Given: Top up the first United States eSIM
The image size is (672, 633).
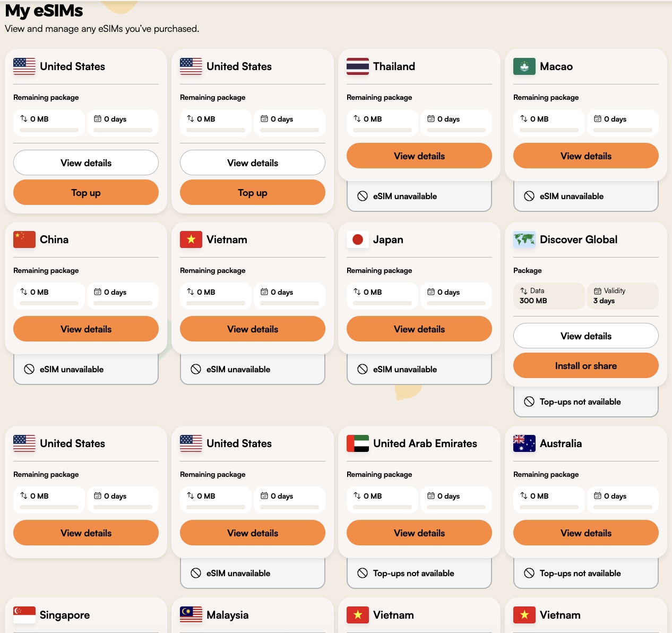Looking at the screenshot, I should click(x=85, y=193).
